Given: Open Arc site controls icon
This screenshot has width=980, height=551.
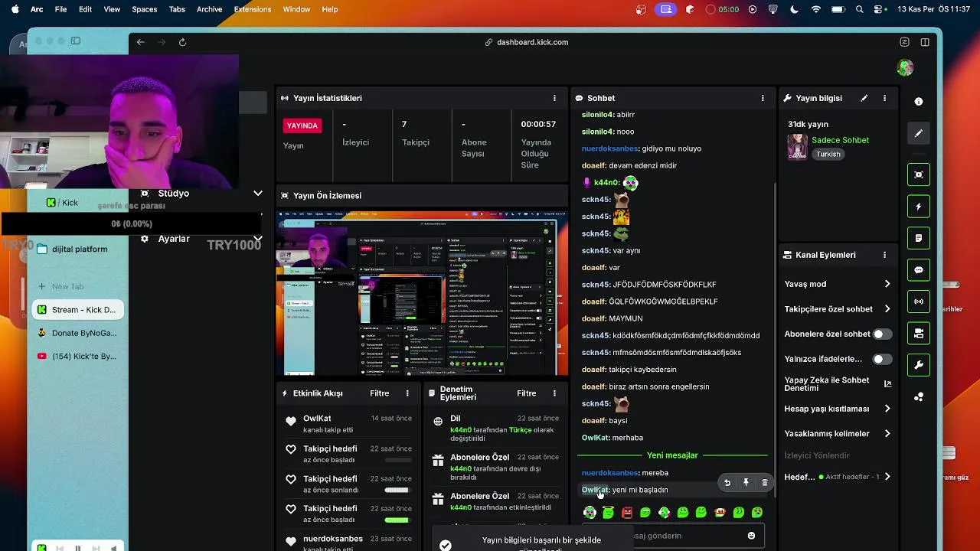Looking at the screenshot, I should 904,42.
